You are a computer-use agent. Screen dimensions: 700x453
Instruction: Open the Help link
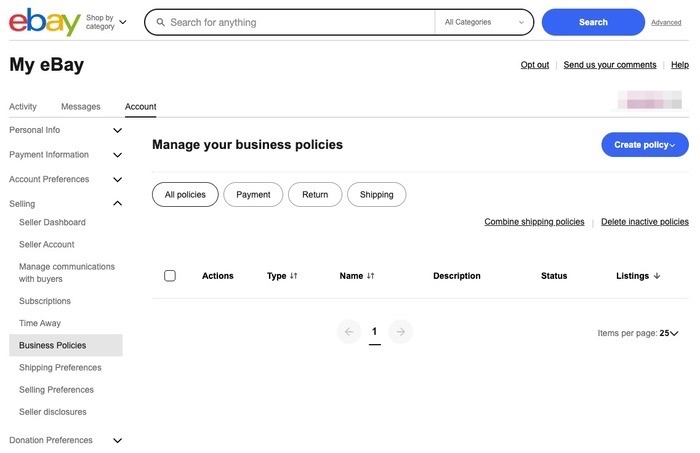680,65
